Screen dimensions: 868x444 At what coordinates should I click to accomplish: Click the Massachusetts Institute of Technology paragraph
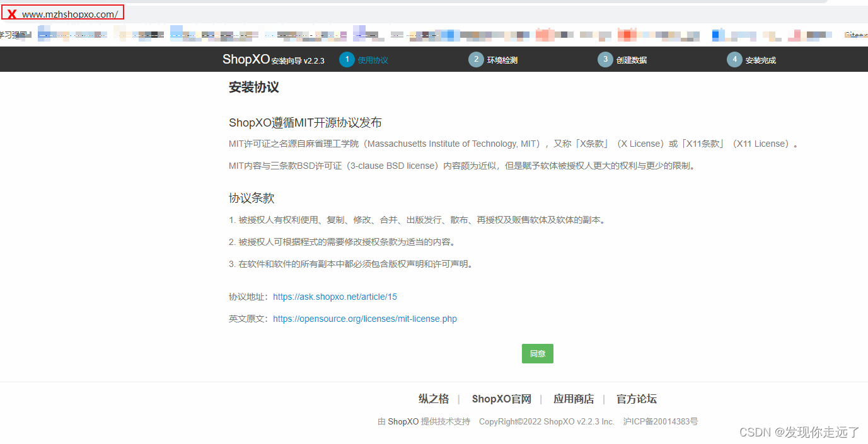tap(514, 144)
